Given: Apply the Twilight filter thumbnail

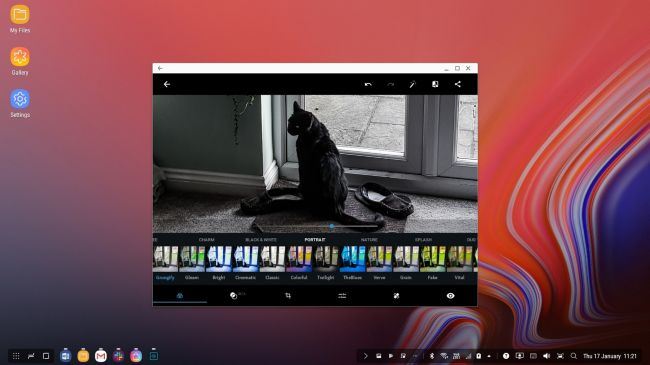Looking at the screenshot, I should click(326, 259).
